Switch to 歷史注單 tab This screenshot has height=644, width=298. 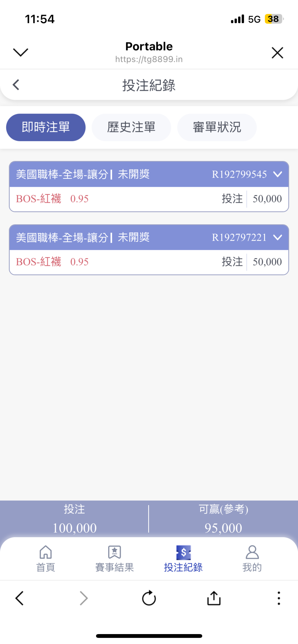click(131, 127)
